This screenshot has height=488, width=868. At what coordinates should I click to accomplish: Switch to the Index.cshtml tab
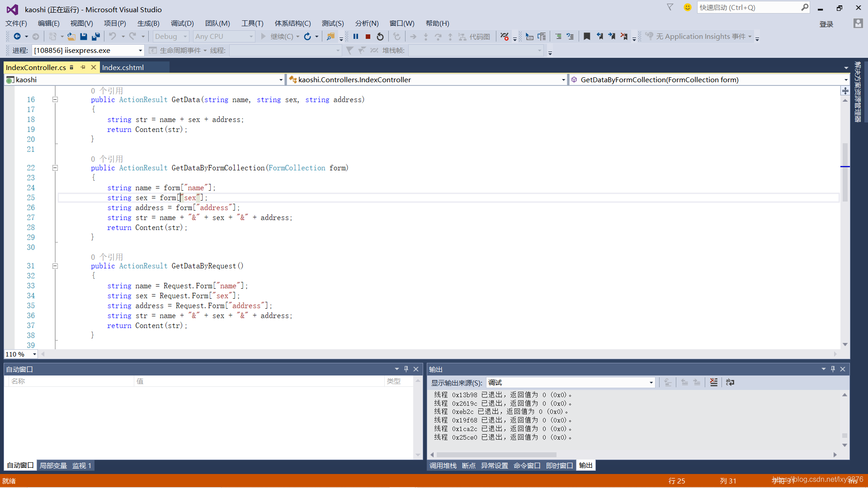click(x=123, y=67)
